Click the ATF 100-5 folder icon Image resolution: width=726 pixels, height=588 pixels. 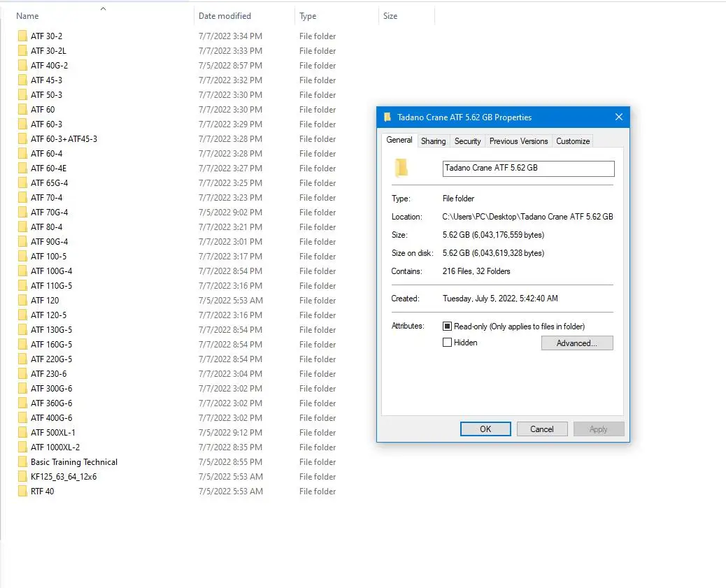click(x=22, y=257)
